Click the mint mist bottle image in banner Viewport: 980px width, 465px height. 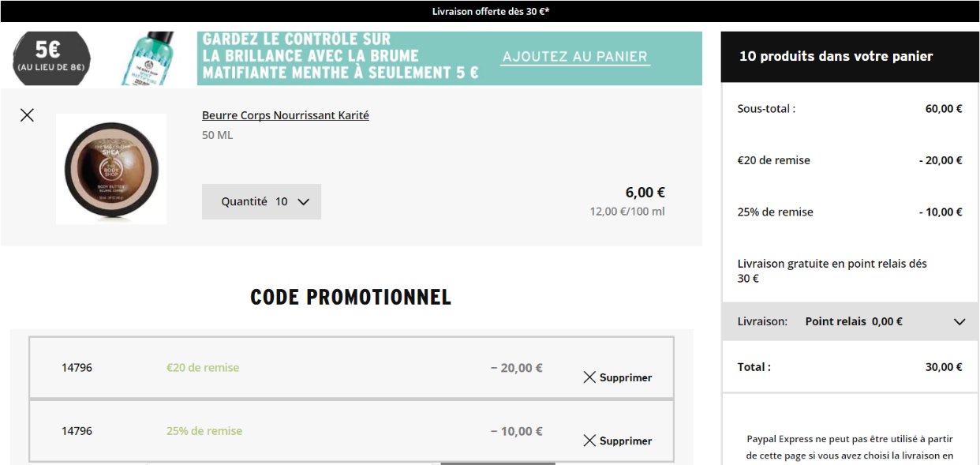point(148,58)
